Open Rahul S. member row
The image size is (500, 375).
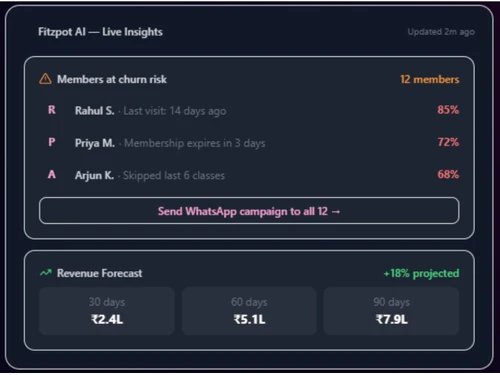[249, 110]
